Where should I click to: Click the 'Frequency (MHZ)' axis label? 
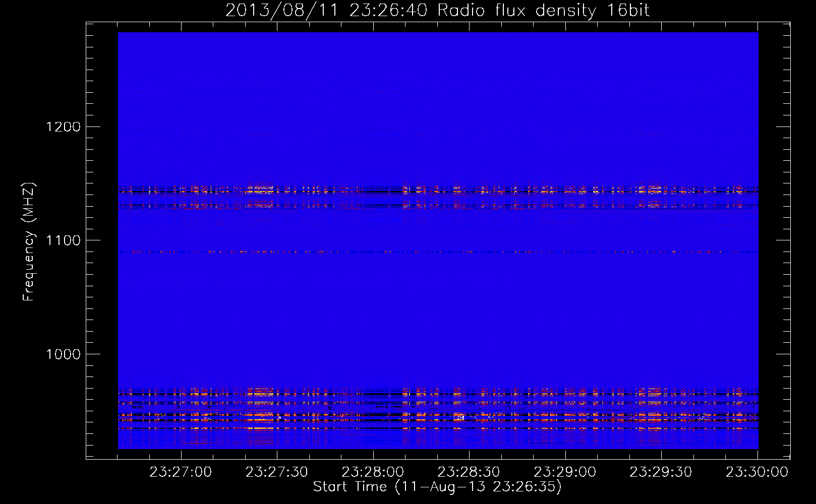(x=29, y=242)
